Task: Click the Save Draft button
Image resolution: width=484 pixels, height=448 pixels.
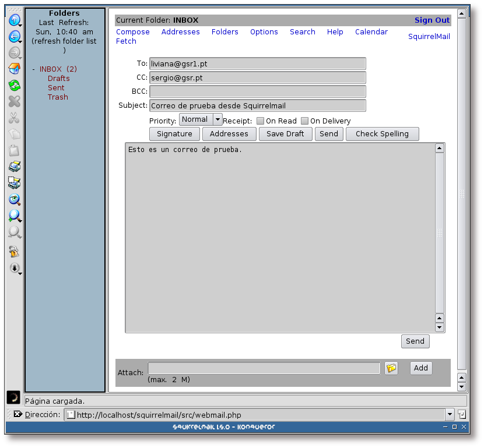Action: point(285,134)
